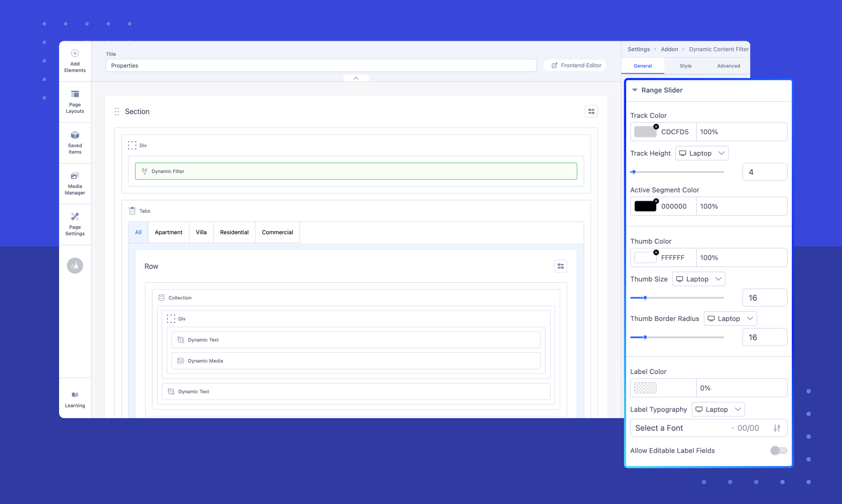Image resolution: width=842 pixels, height=504 pixels.
Task: Toggle Allow Editable Label Fields switch
Action: point(778,450)
